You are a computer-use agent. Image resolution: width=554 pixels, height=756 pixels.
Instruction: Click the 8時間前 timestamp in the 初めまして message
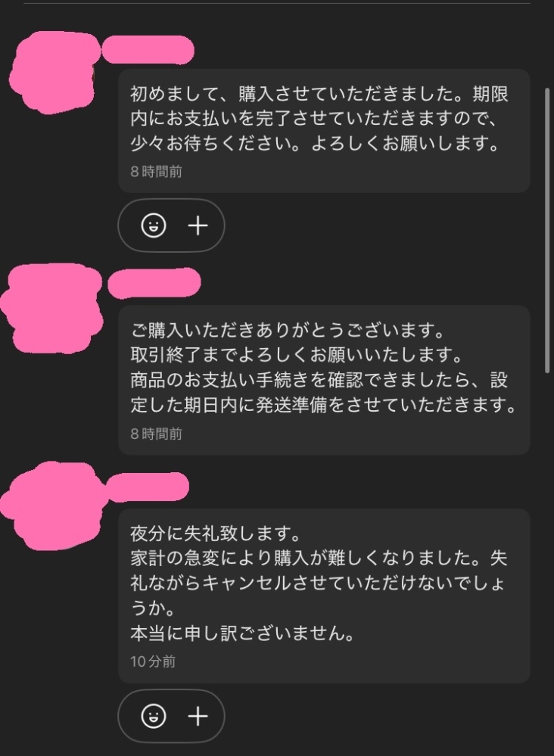pyautogui.click(x=156, y=172)
